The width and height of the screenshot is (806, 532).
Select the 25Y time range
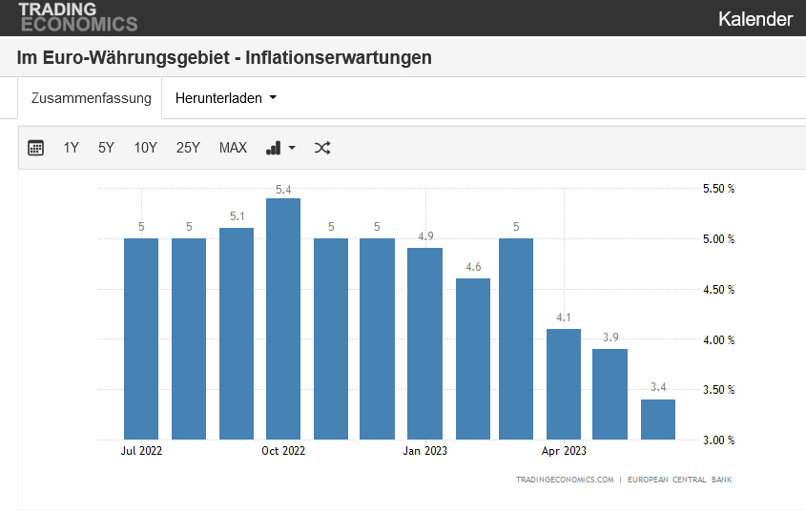188,148
